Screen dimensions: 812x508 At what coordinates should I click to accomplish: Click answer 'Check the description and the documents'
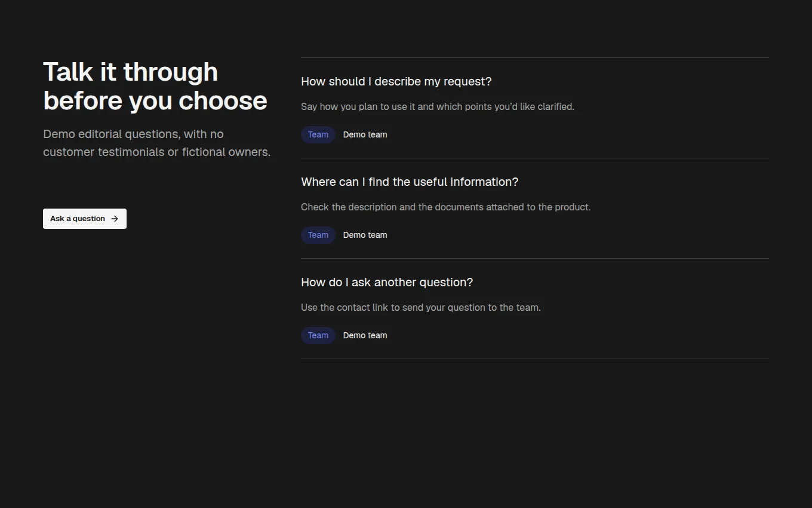(x=446, y=207)
